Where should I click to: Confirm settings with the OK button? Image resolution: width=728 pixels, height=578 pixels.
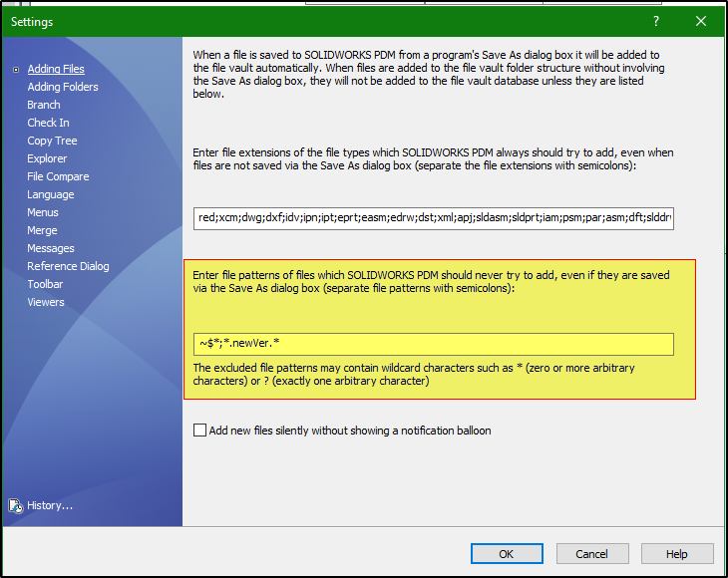[507, 554]
